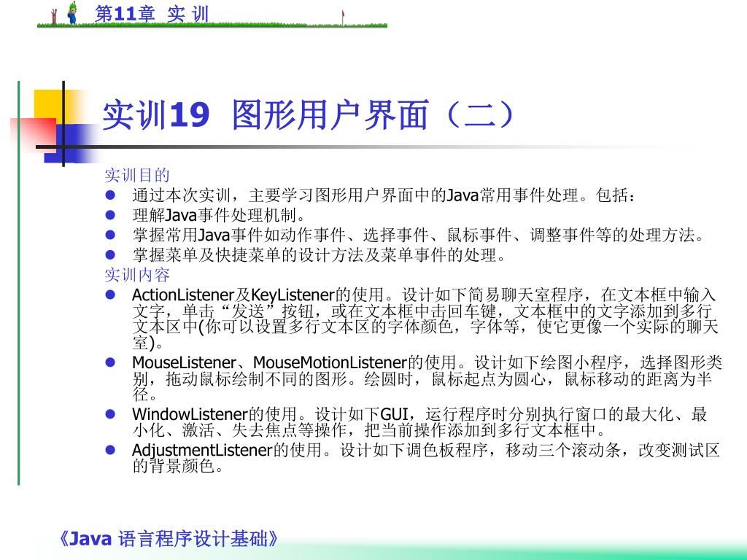Click the footer text 《Java 语言程序设计基础》
This screenshot has width=747, height=560.
coord(168,539)
